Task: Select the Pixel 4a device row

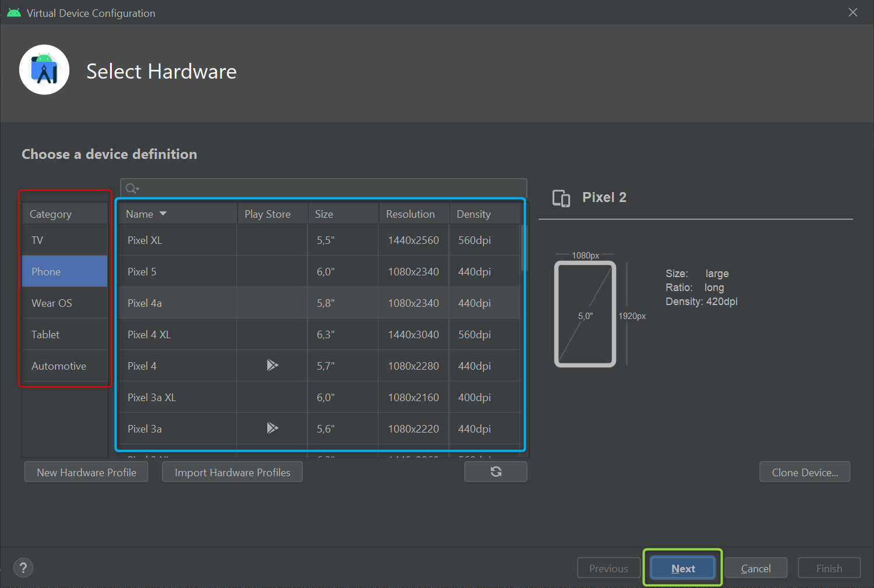Action: click(x=319, y=303)
